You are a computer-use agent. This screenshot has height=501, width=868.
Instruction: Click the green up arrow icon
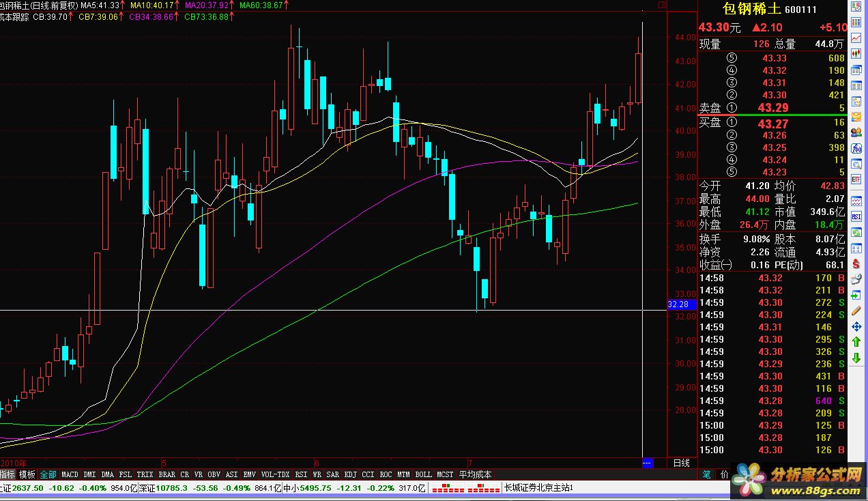856,342
